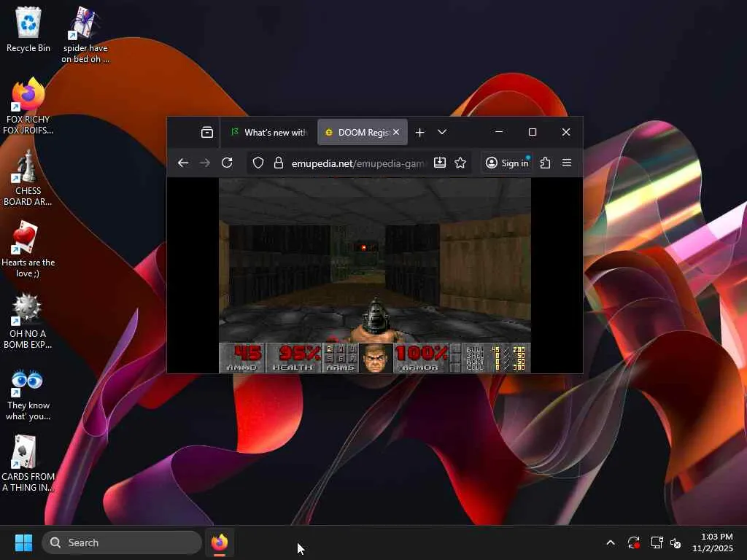Open the OH NO A BOMB minesweeper shortcut
The image size is (747, 560).
[28, 321]
